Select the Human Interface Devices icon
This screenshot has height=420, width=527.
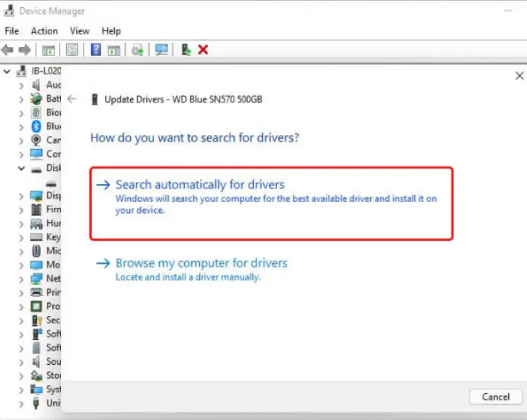click(36, 223)
